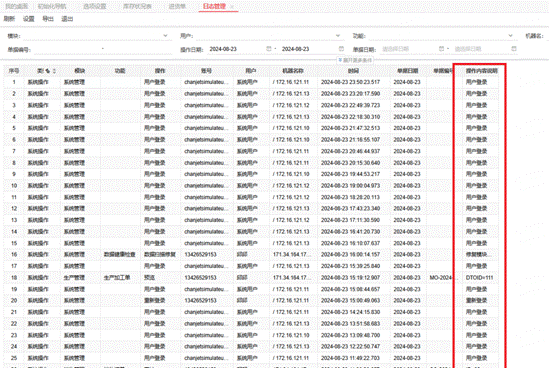Select row with time 2024-08-23 23:20:17.590
Viewport: 549px width, 368px height.
(251, 93)
